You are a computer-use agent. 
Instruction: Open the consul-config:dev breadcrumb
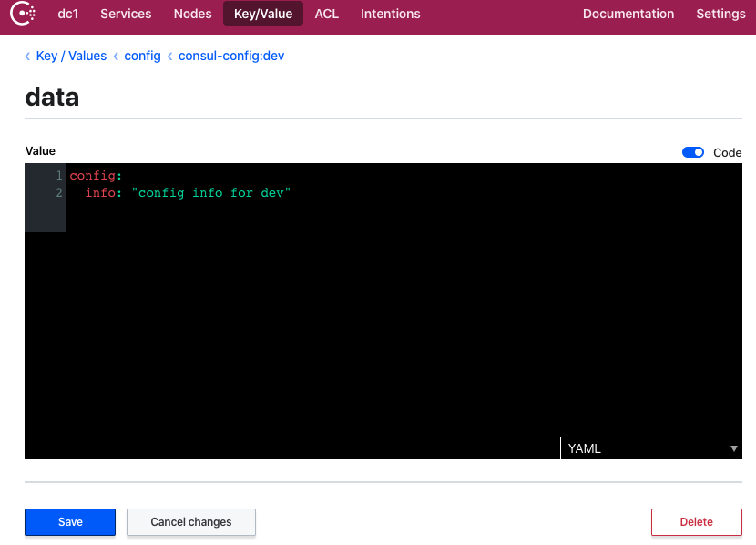pos(231,56)
